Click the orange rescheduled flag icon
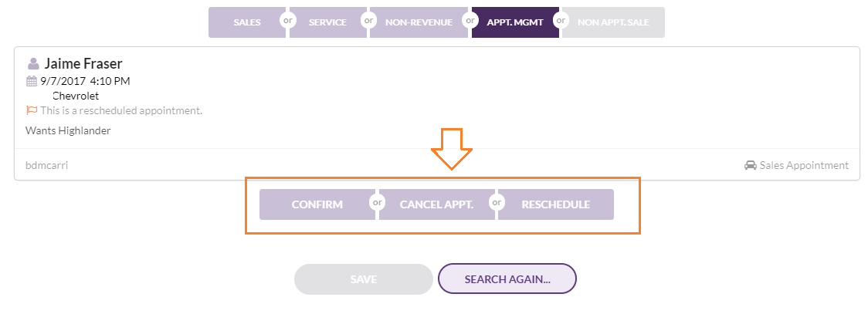 [32, 110]
